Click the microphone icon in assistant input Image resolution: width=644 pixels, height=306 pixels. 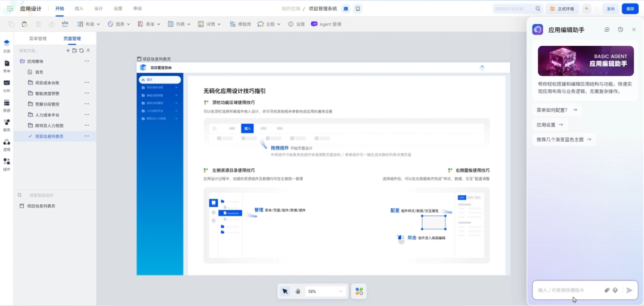(x=615, y=290)
